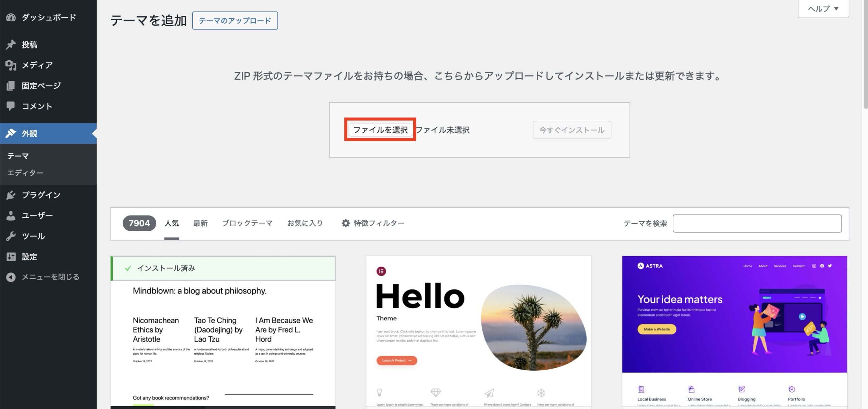Click the ユーザー user icon
The image size is (868, 409).
[x=11, y=215]
